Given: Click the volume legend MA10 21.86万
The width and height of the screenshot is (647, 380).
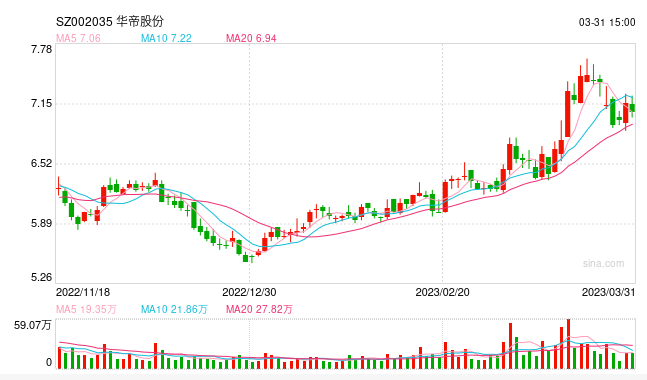Looking at the screenshot, I should (174, 309).
